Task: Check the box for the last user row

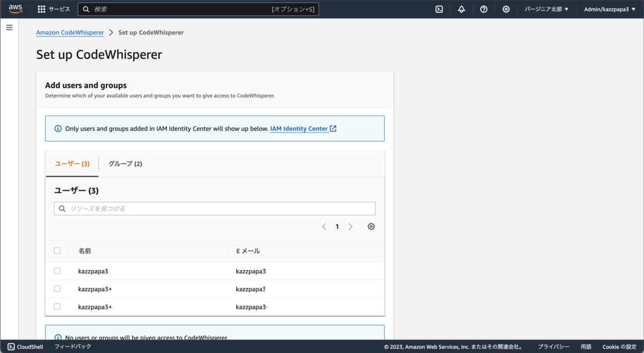Action: [57, 307]
